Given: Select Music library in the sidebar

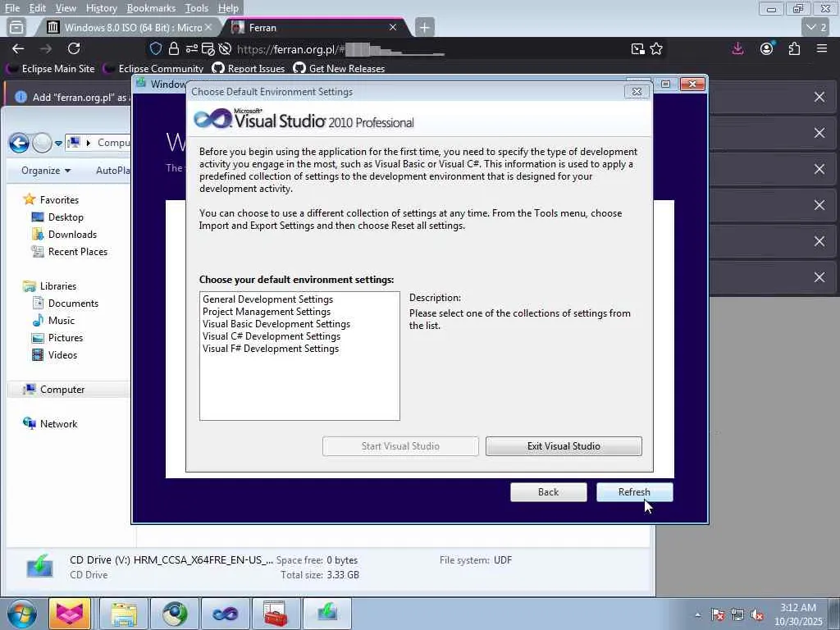Looking at the screenshot, I should point(53,321).
